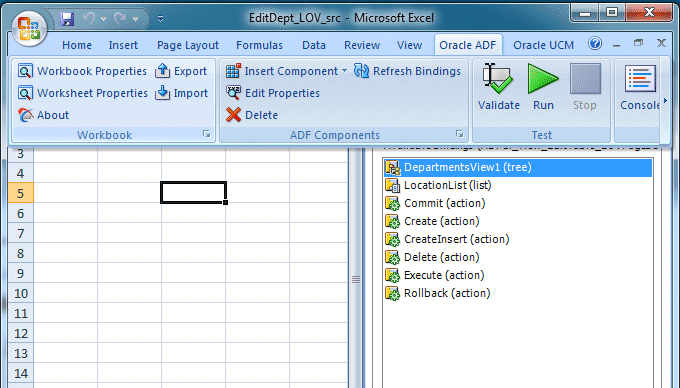Open ADF Components group dialog launcher
Screen dimensions: 680x388
pos(460,134)
